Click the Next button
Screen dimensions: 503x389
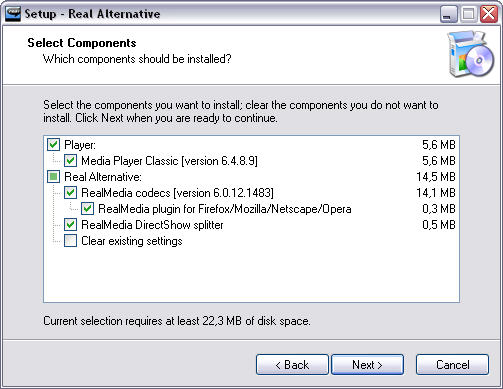[367, 365]
